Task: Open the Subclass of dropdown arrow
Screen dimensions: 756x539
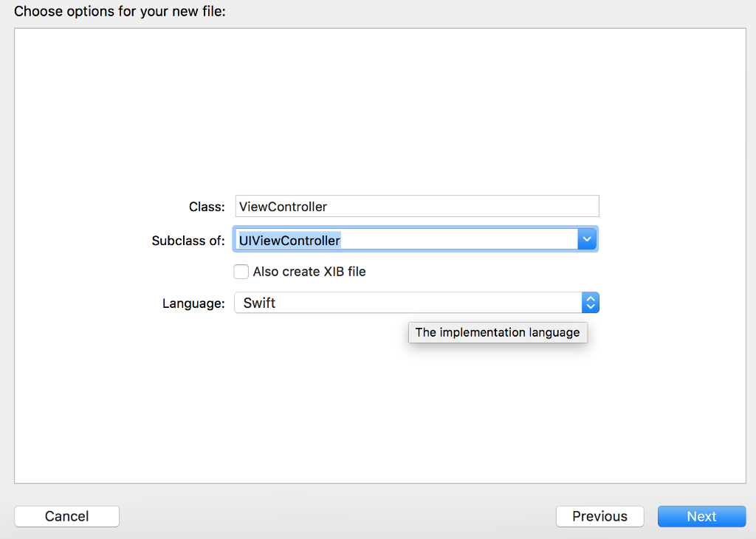Action: point(587,239)
